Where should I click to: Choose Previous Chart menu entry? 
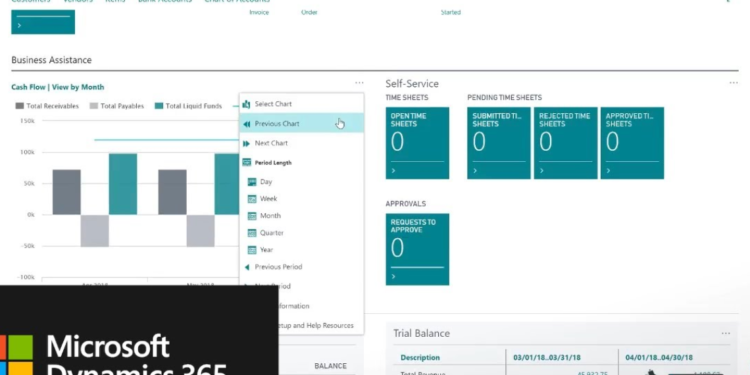tap(301, 123)
